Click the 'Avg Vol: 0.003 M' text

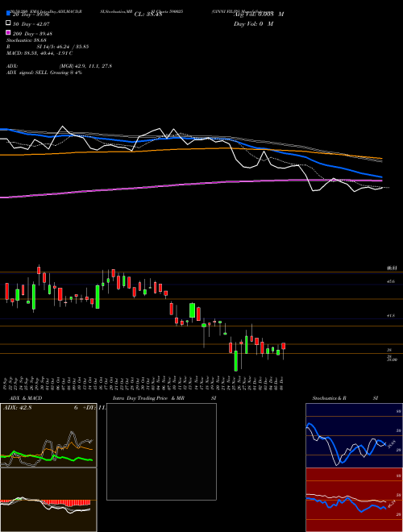coord(259,15)
